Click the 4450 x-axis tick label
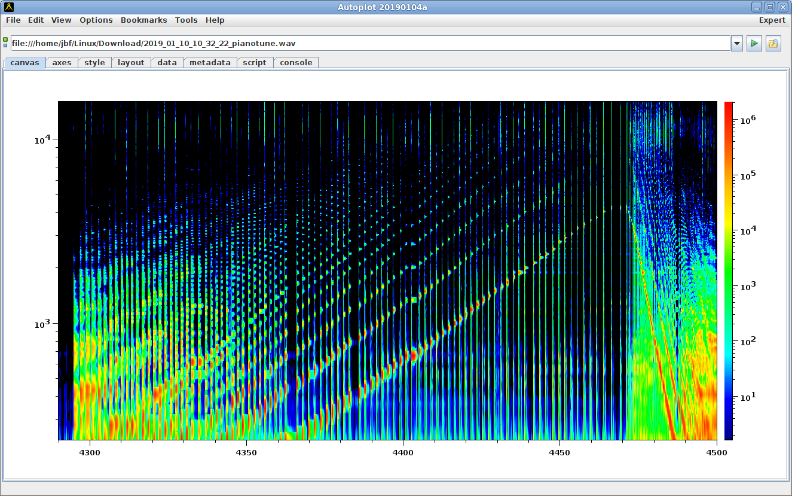Screen dimensions: 792x496 (559, 453)
